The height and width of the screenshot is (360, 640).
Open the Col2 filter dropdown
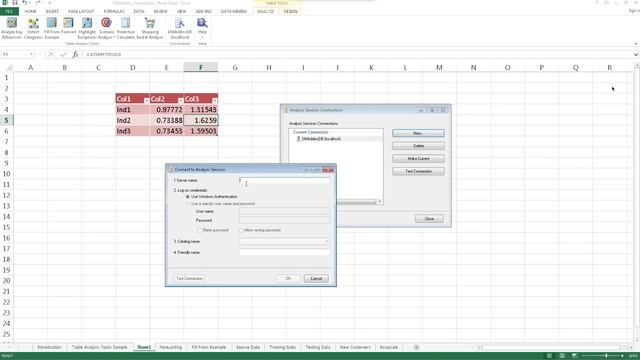click(180, 100)
